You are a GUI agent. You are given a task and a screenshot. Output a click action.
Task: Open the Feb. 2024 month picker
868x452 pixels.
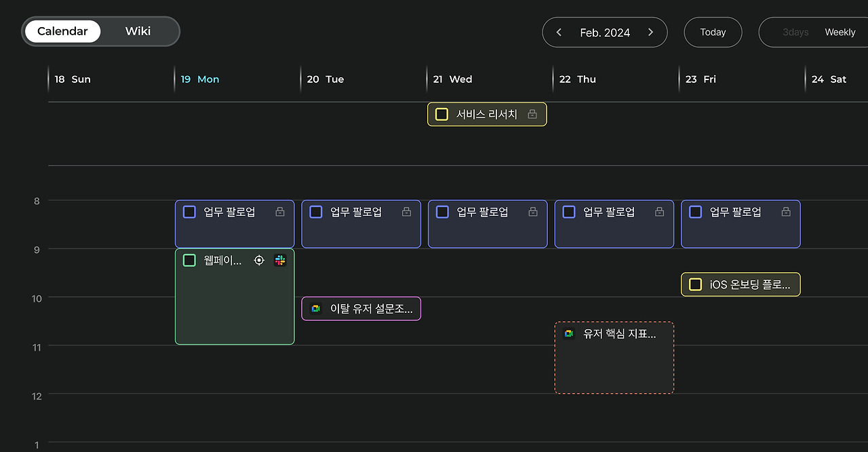click(605, 33)
